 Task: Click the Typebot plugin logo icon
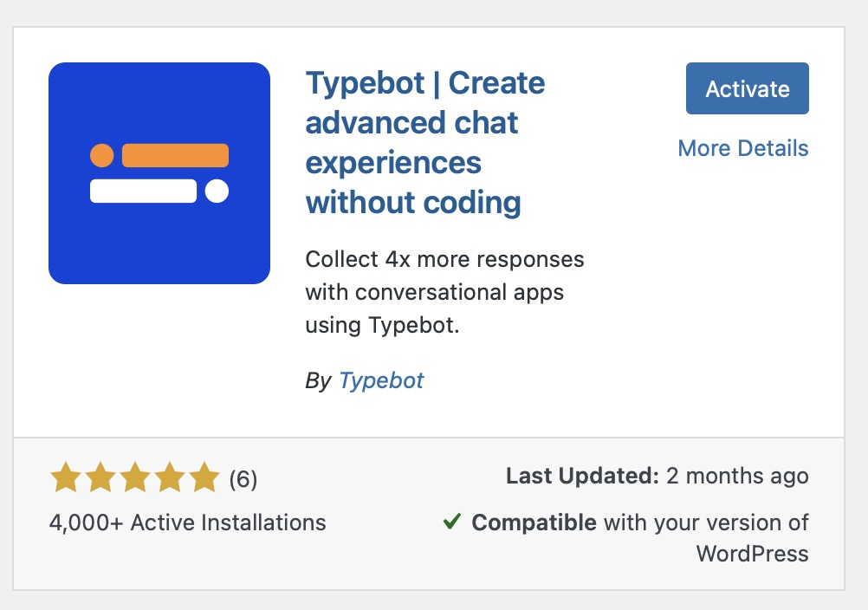point(159,172)
